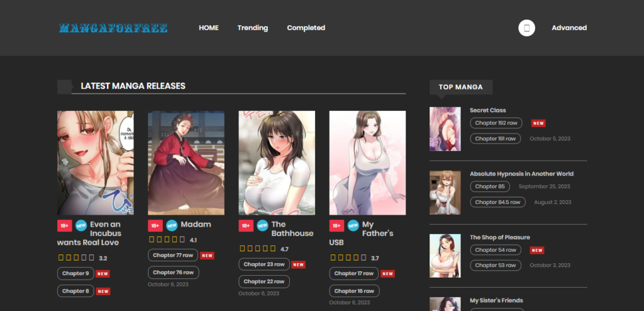The width and height of the screenshot is (644, 311).
Task: Click star rating under Madam
Action: pyautogui.click(x=167, y=240)
